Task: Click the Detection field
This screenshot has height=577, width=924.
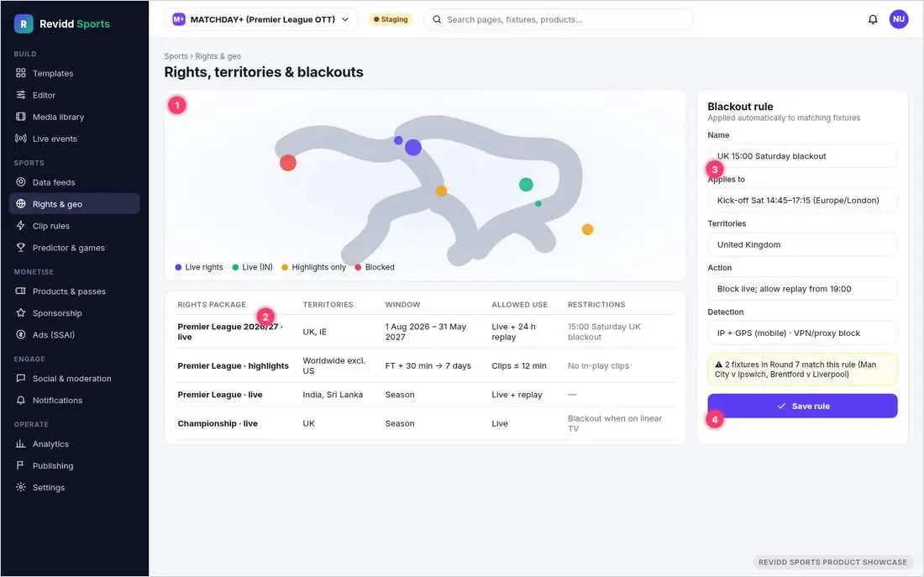Action: pos(802,333)
